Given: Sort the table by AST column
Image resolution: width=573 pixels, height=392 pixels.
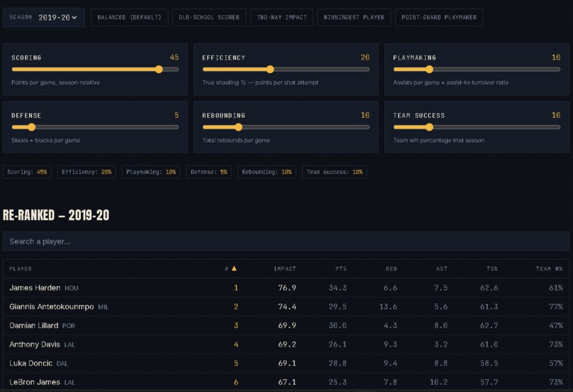Looking at the screenshot, I should 441,268.
